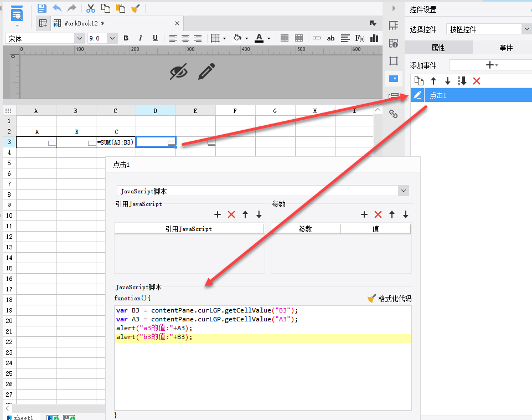Click the sort events icon
Image resolution: width=532 pixels, height=420 pixels.
[462, 81]
